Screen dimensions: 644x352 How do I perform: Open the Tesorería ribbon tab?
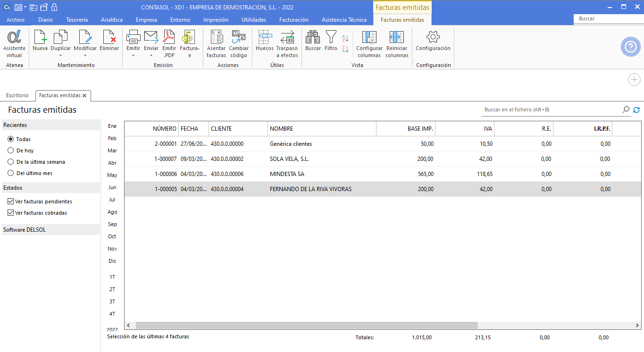click(77, 20)
